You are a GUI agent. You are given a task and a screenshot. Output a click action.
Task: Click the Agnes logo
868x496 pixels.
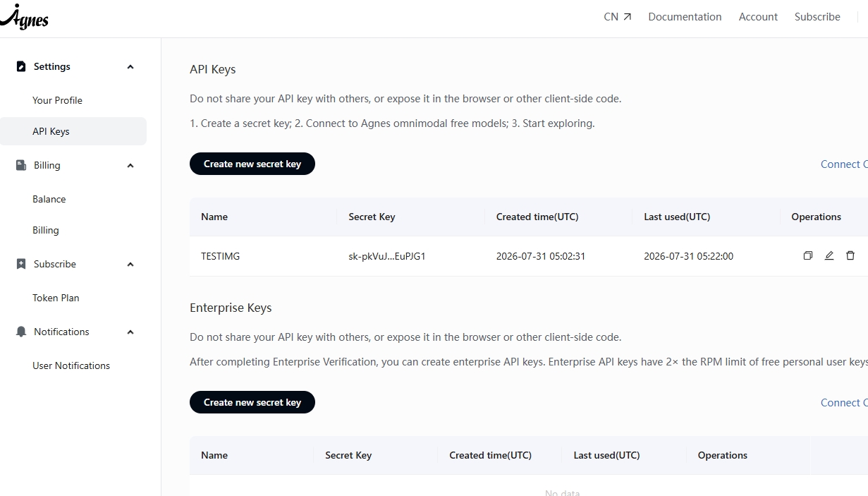tap(24, 16)
